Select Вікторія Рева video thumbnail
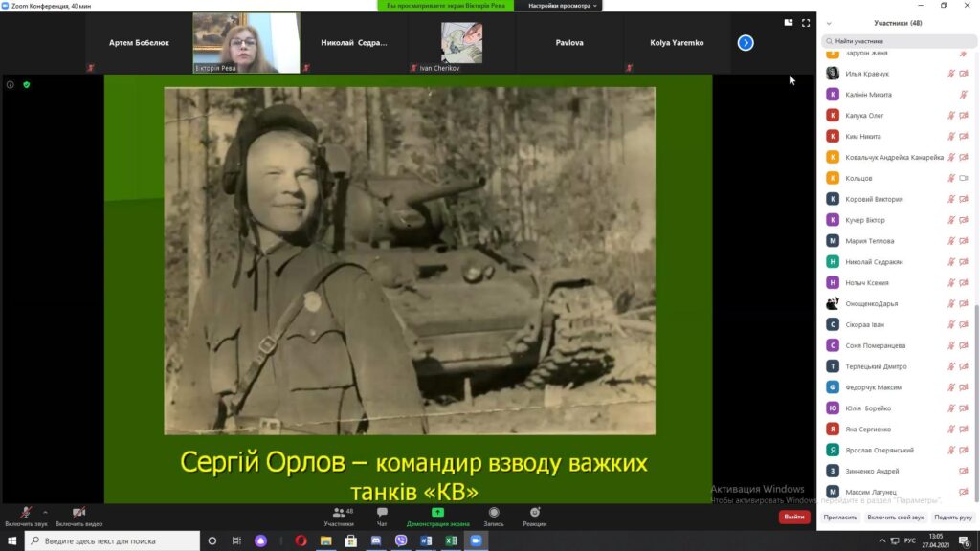Viewport: 980px width, 551px height. (x=246, y=42)
